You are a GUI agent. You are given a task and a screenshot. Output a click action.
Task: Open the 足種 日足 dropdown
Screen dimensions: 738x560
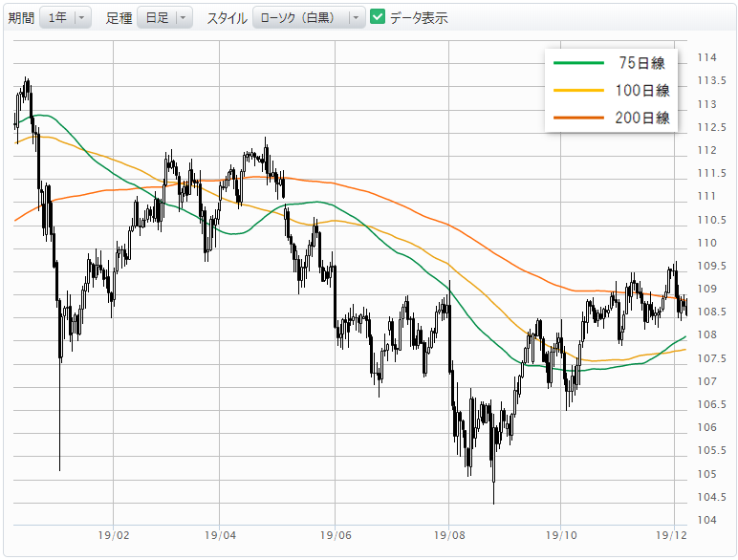pyautogui.click(x=164, y=18)
